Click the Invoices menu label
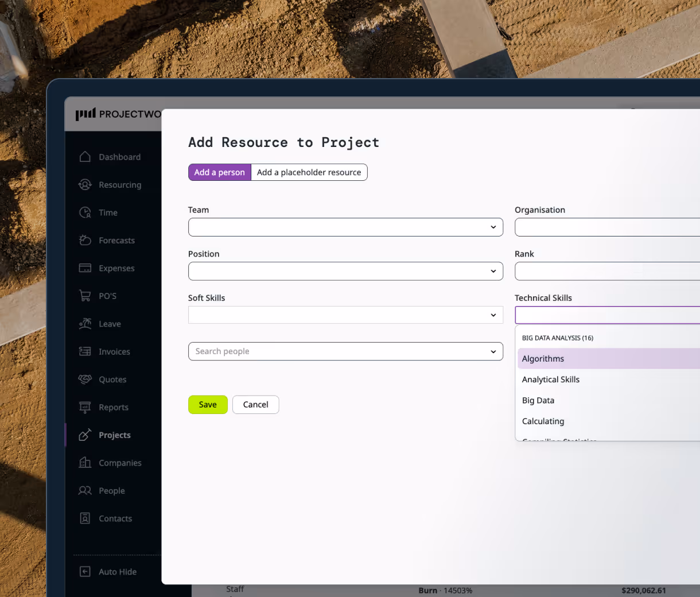The image size is (700, 597). (114, 351)
